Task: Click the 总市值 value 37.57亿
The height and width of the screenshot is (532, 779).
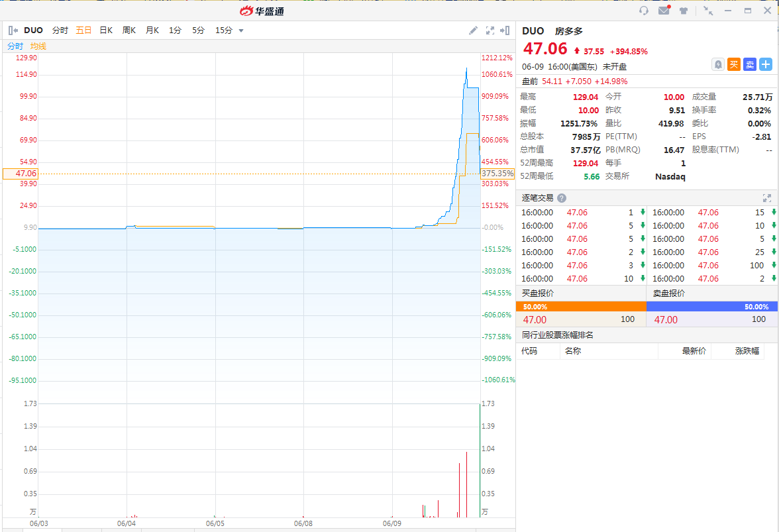Action: (586, 150)
